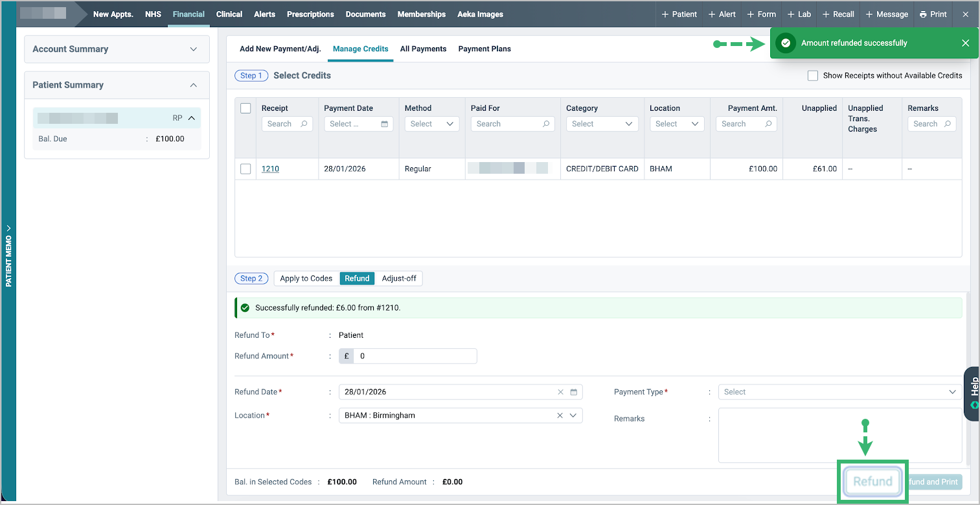Click the highlighted Refund button
The image size is (980, 505).
(872, 482)
